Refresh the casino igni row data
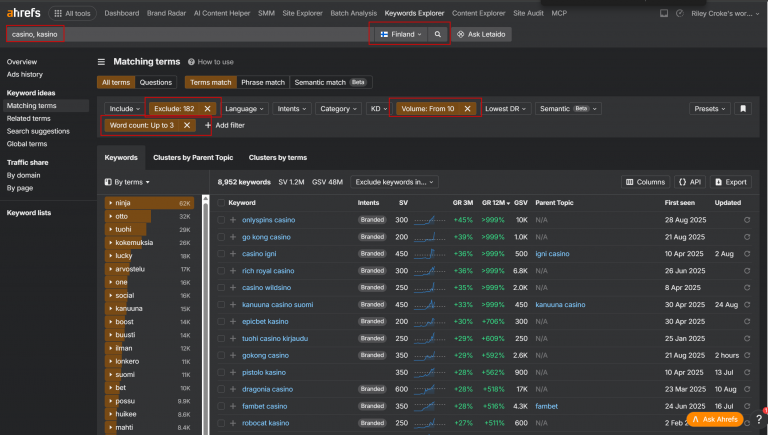 coord(747,254)
